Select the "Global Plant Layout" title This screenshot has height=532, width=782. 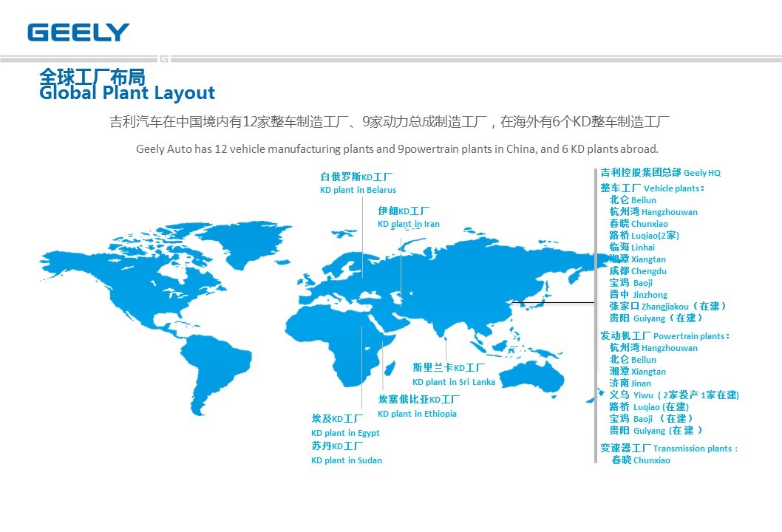pos(126,93)
